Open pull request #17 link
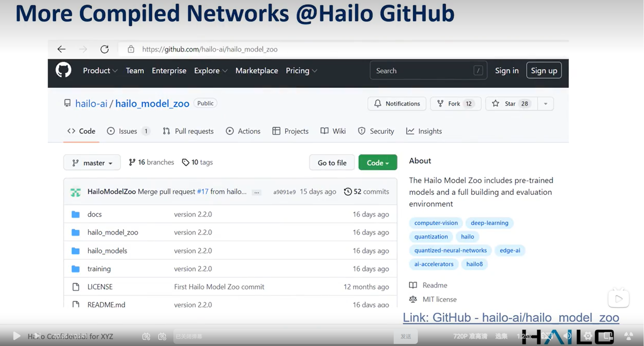The width and height of the screenshot is (644, 346). pos(203,191)
